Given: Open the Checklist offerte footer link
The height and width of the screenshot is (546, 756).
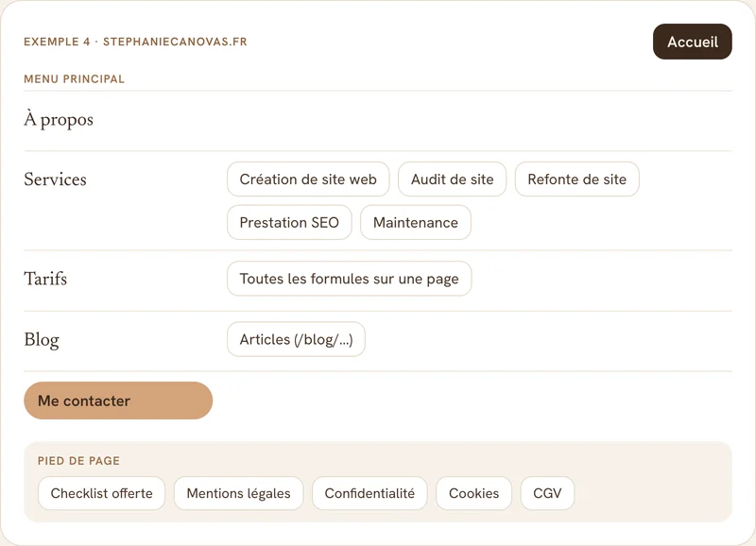Looking at the screenshot, I should [x=101, y=493].
